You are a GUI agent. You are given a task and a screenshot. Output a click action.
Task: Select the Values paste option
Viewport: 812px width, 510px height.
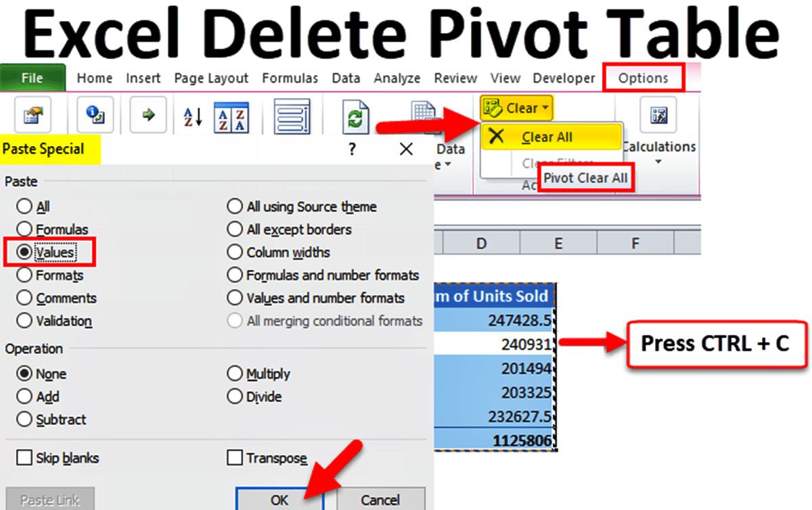(25, 252)
